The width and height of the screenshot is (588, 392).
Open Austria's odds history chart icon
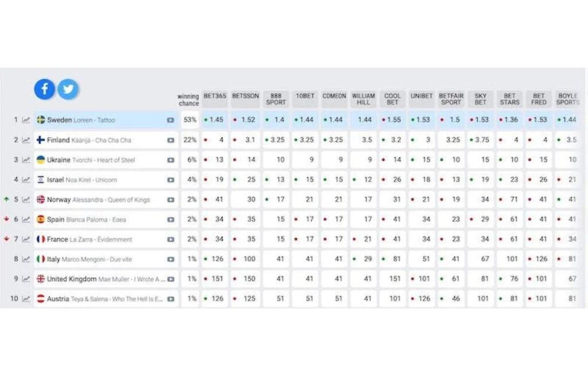[26, 298]
